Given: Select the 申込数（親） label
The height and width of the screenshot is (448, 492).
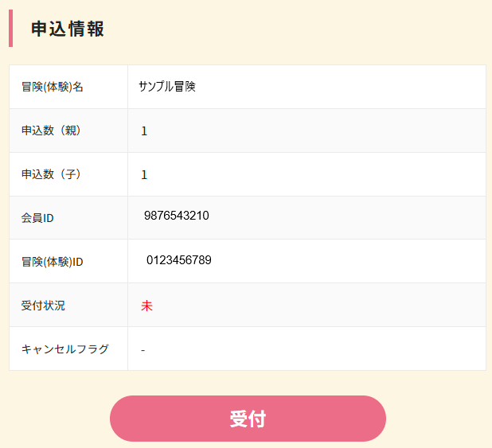Looking at the screenshot, I should (x=52, y=131).
